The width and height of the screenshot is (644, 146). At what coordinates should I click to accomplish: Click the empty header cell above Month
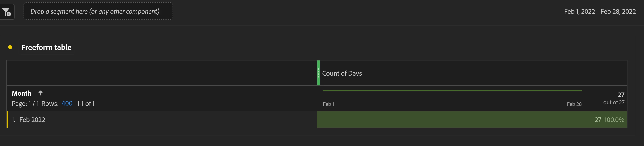point(162,73)
